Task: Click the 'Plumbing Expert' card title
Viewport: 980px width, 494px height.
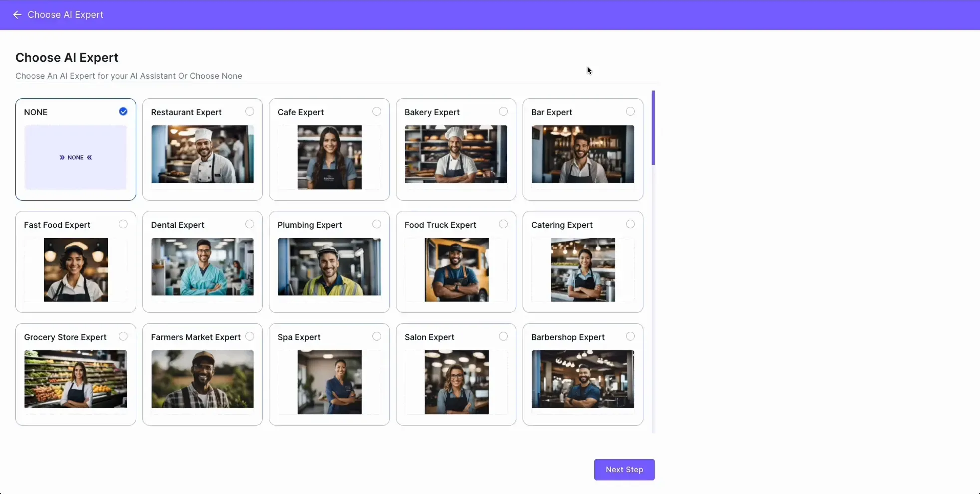Action: pyautogui.click(x=310, y=225)
